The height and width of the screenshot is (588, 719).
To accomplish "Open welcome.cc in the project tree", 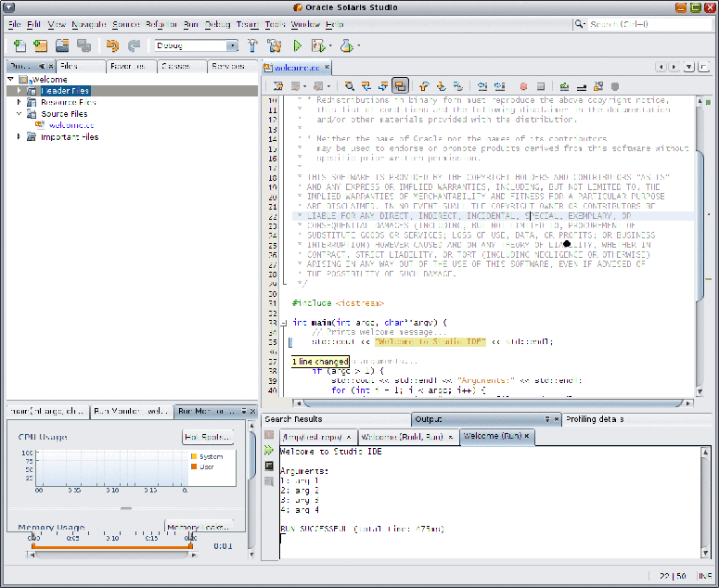I will (x=71, y=125).
